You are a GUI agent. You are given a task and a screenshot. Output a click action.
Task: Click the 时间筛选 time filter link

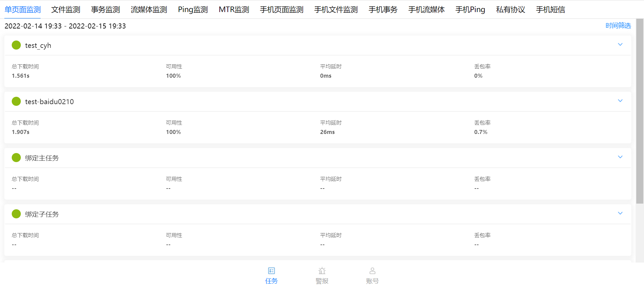pyautogui.click(x=618, y=26)
